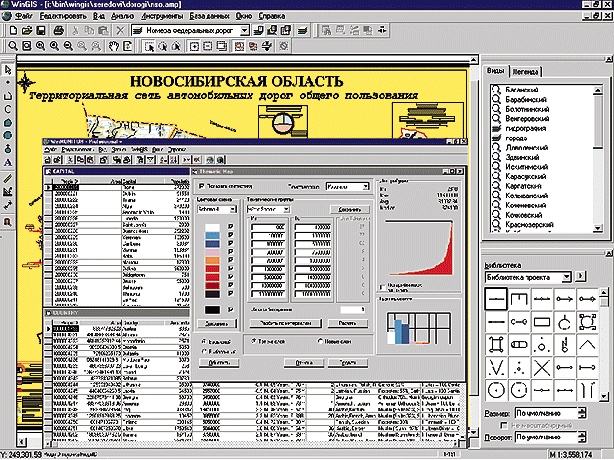Select the filled polygon tool in left toolbox
Image resolution: width=614 pixels, height=460 pixels.
8,123
